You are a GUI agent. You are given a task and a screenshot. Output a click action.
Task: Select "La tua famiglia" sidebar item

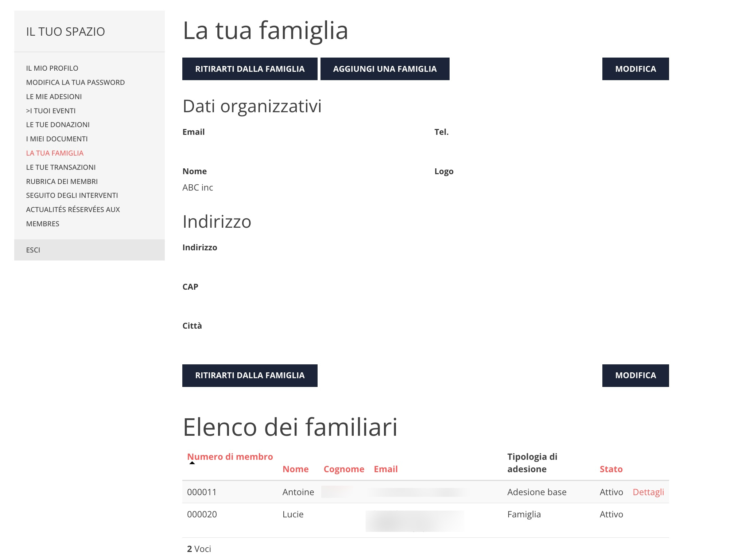(54, 153)
